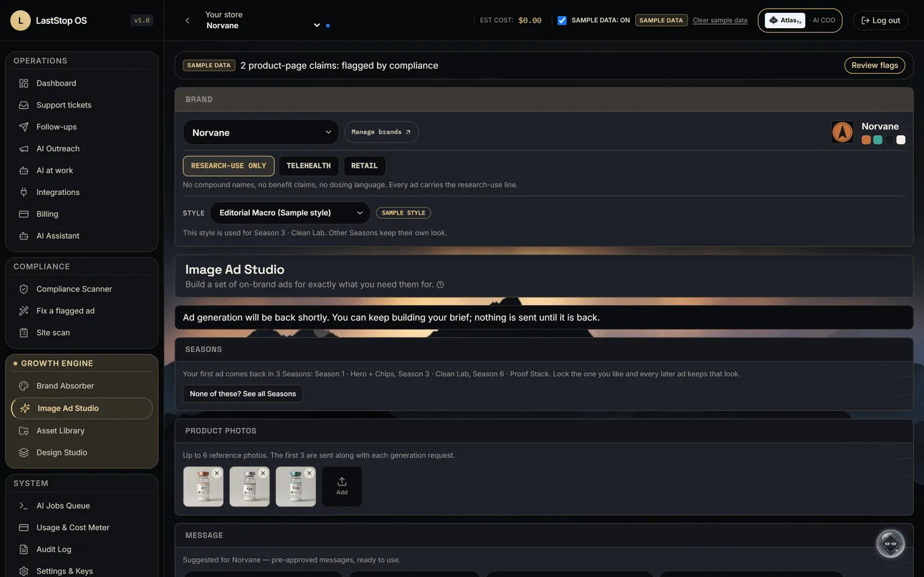
Task: Open AI Jobs Queue terminal icon
Action: (x=24, y=506)
